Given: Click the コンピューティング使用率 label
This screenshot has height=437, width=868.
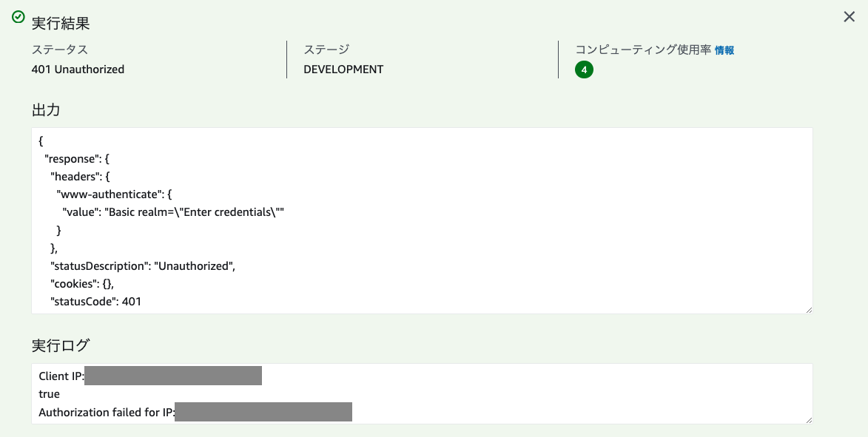Looking at the screenshot, I should [643, 50].
